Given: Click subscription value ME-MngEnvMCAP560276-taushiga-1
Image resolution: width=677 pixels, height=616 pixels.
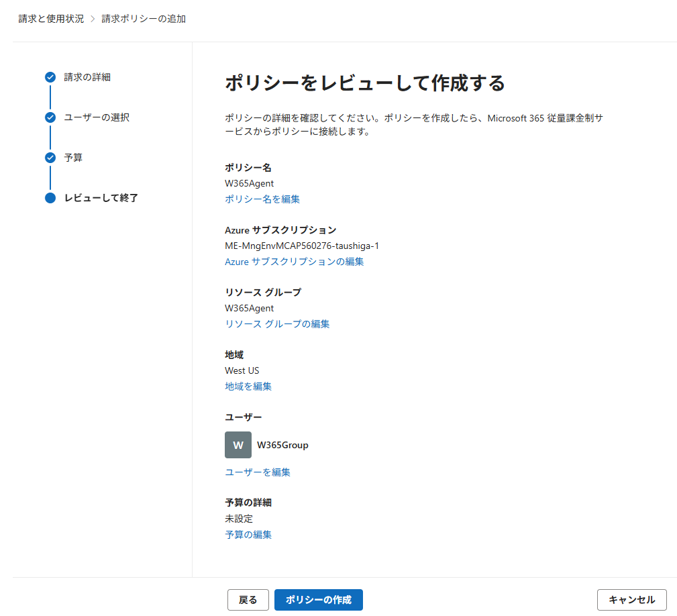Looking at the screenshot, I should click(302, 246).
